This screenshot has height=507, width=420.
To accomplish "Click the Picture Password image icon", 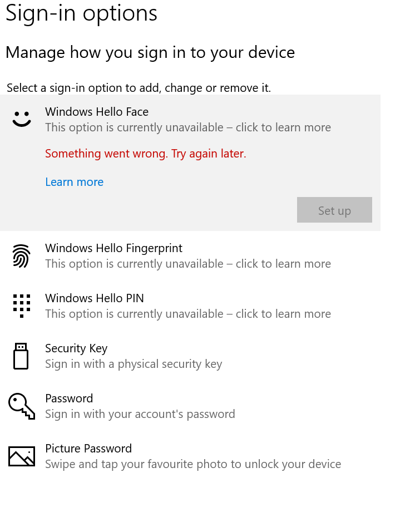I will coord(22,456).
